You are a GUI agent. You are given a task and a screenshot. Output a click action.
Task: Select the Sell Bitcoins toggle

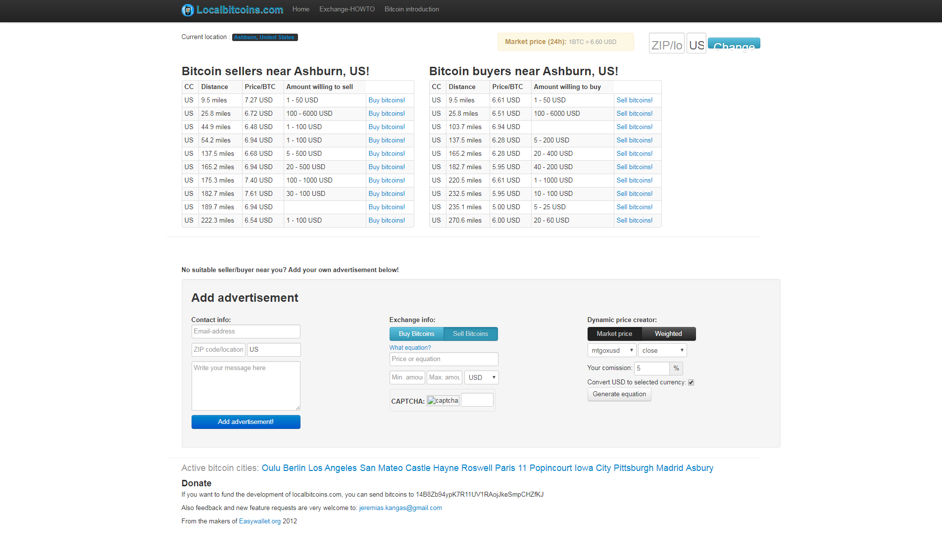point(470,334)
